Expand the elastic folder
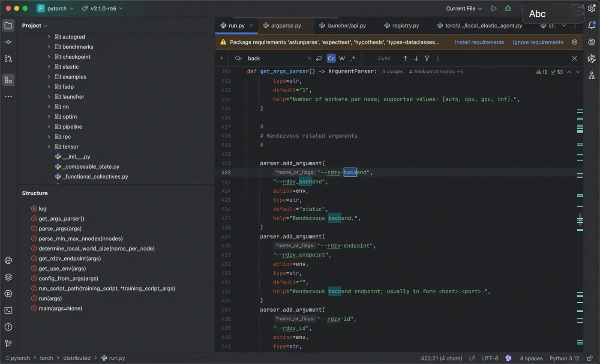The image size is (600, 364). pyautogui.click(x=49, y=67)
